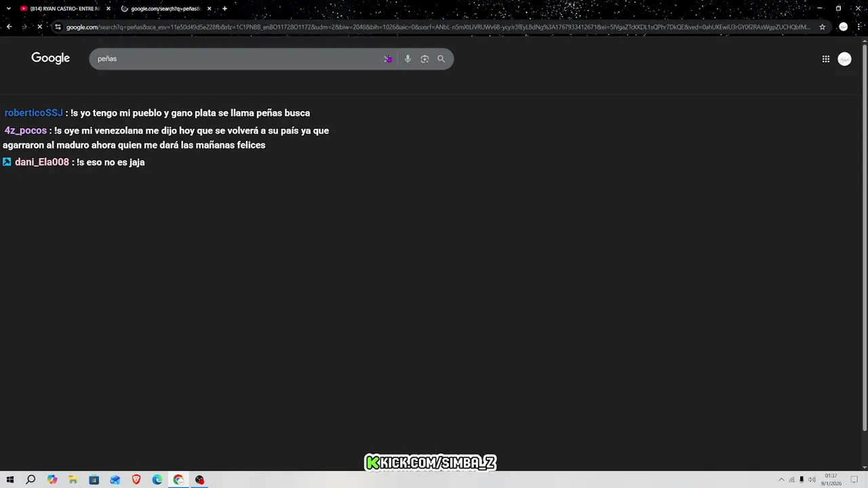Open File Explorer from the taskbar
This screenshot has width=868, height=488.
click(x=73, y=480)
